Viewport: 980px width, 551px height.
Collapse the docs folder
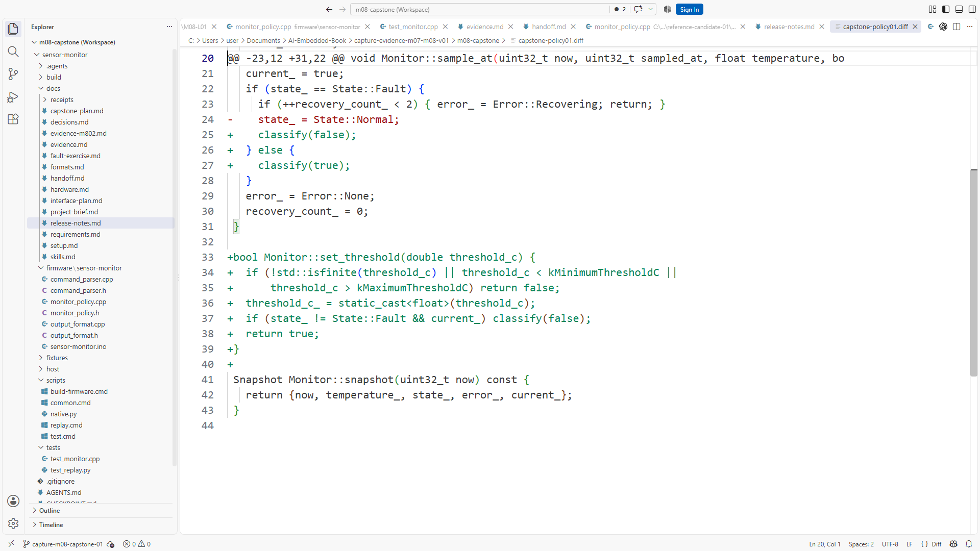coord(53,88)
